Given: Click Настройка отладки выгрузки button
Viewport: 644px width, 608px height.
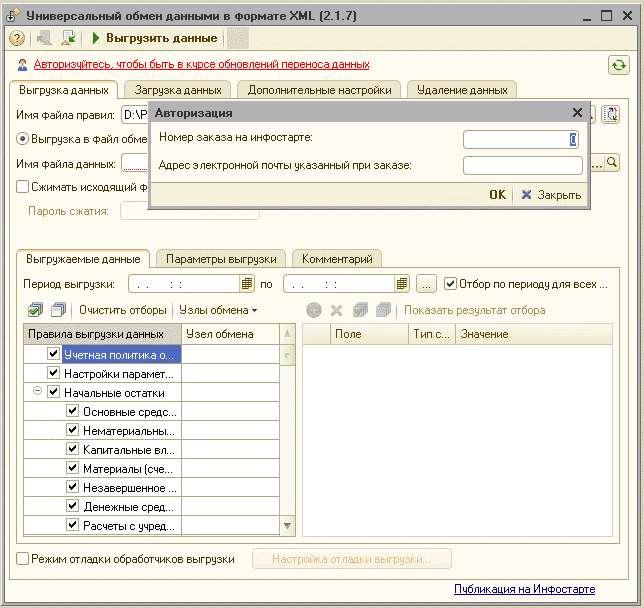Looking at the screenshot, I should (352, 559).
